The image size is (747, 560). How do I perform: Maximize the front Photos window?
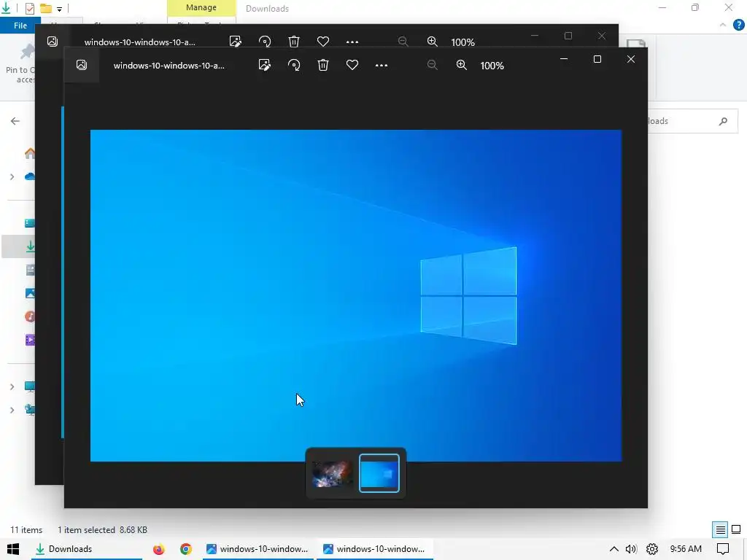tap(597, 59)
